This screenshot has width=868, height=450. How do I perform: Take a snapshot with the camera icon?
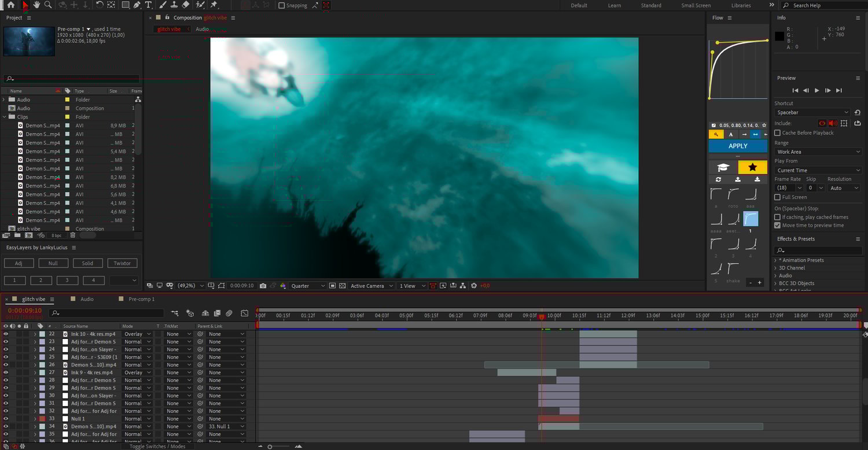click(x=263, y=286)
